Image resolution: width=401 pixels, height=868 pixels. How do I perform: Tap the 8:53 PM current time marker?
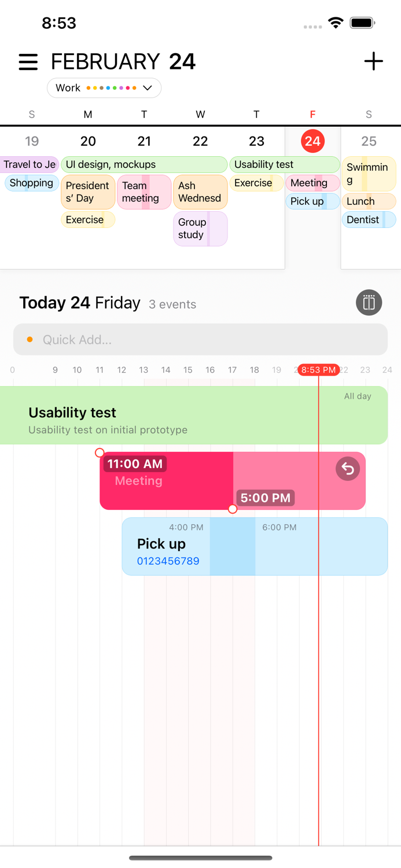tap(318, 369)
